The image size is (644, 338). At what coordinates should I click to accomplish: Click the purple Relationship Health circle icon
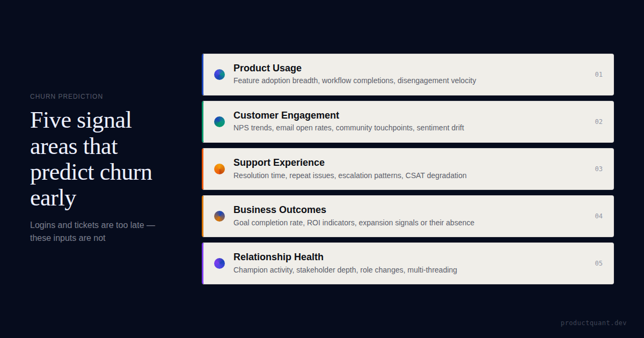coord(219,263)
